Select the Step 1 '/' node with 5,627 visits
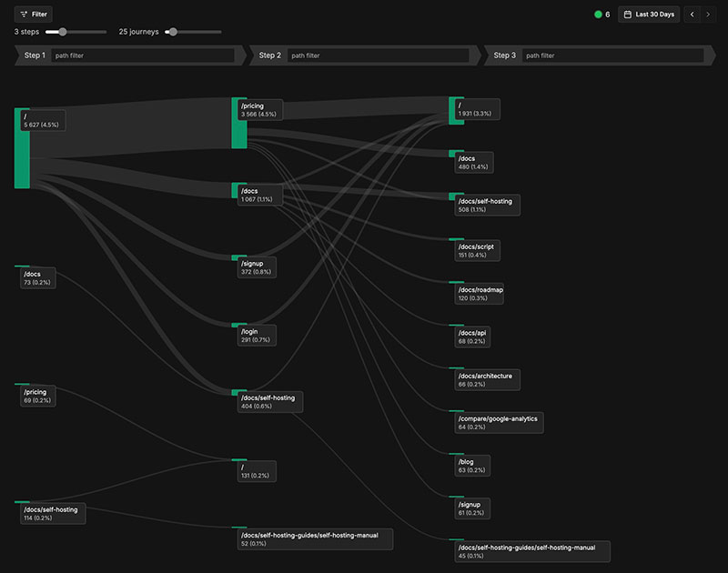The width and height of the screenshot is (728, 573). (43, 121)
